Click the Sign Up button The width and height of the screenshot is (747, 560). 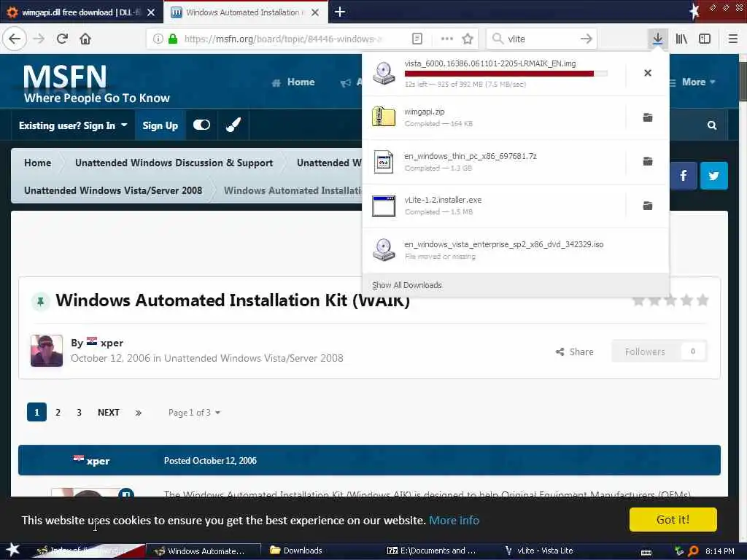160,125
